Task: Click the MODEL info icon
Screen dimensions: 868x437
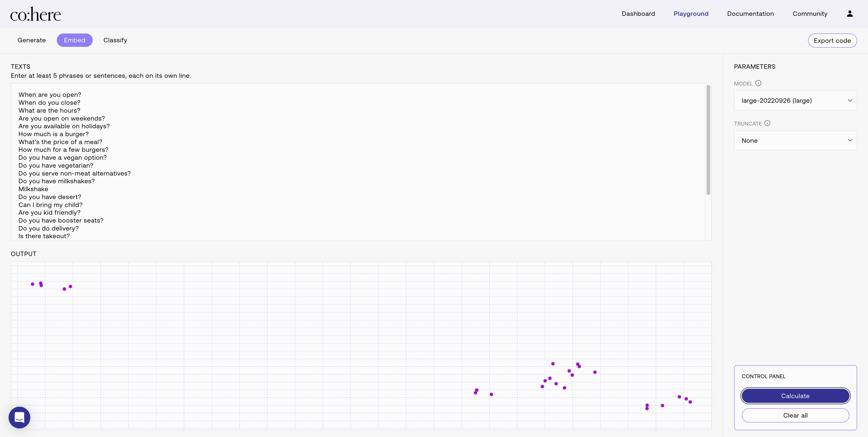Action: pos(758,83)
